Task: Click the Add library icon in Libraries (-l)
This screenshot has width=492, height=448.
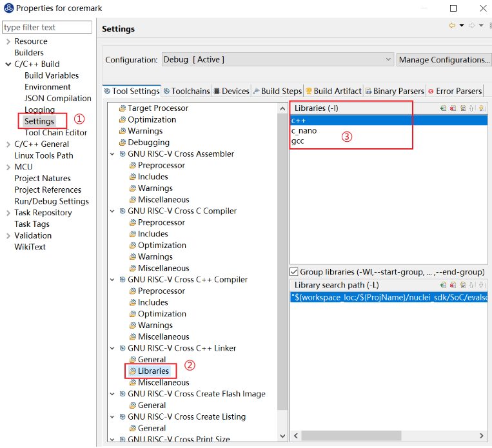Action: coord(444,108)
